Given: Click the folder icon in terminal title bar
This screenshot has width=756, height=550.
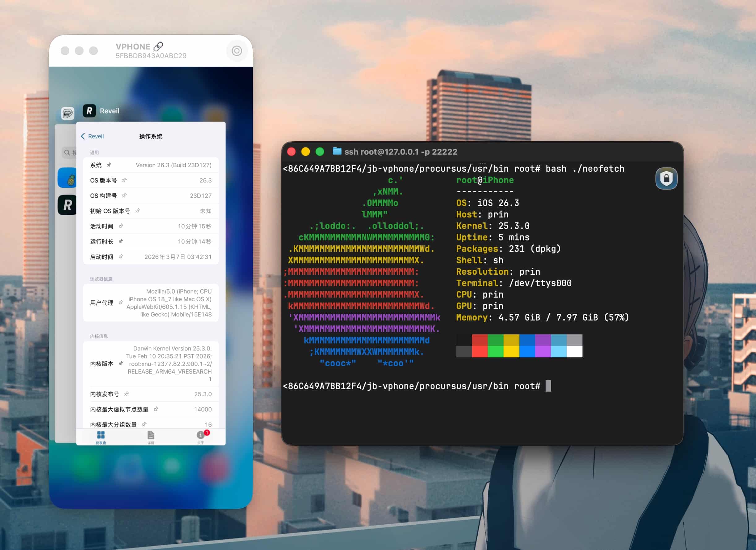Looking at the screenshot, I should [x=337, y=151].
